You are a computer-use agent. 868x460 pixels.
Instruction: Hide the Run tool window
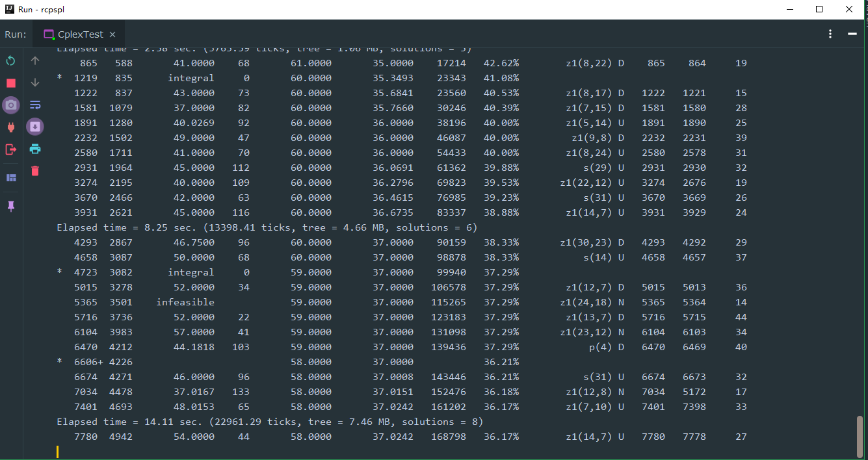pyautogui.click(x=852, y=34)
